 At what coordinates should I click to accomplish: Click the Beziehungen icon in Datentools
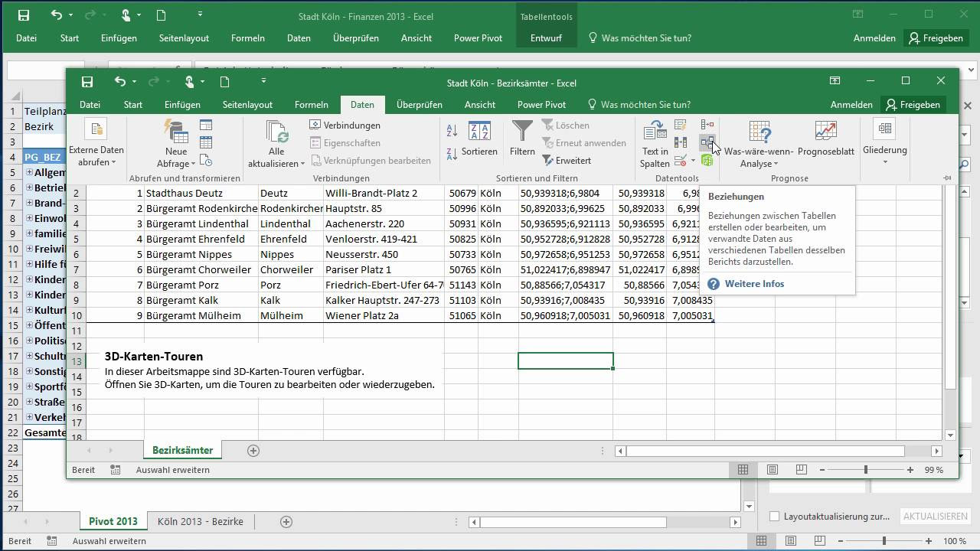pos(707,142)
